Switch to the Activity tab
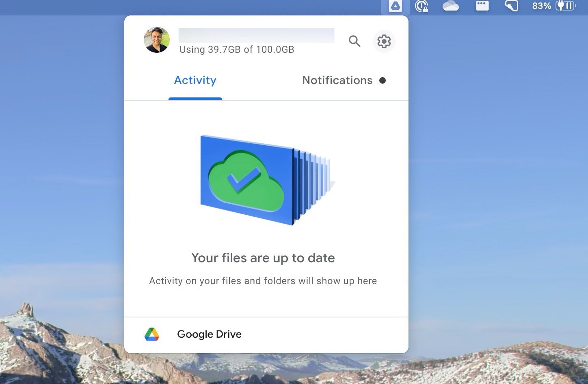 195,80
